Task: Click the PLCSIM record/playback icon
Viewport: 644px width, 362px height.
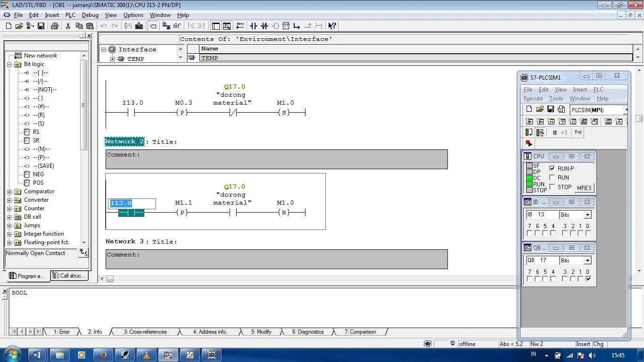Action: click(528, 143)
